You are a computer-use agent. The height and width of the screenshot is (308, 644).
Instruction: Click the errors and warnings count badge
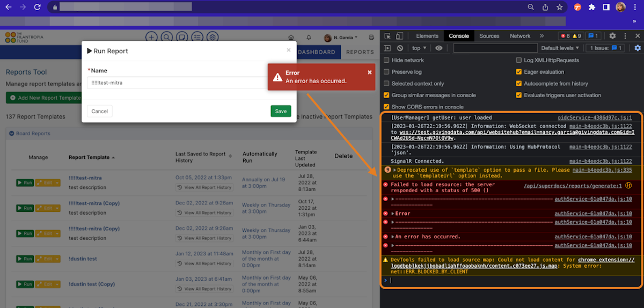[571, 36]
